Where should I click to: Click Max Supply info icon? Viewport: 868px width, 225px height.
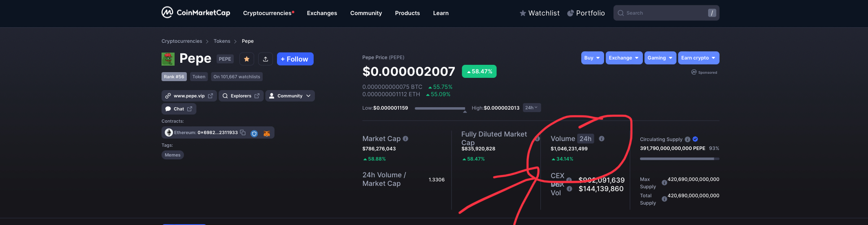click(x=664, y=183)
